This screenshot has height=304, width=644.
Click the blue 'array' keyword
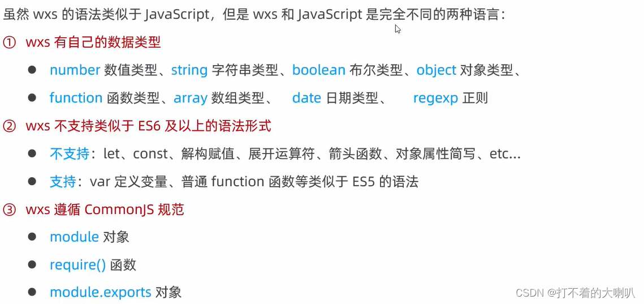(x=191, y=99)
